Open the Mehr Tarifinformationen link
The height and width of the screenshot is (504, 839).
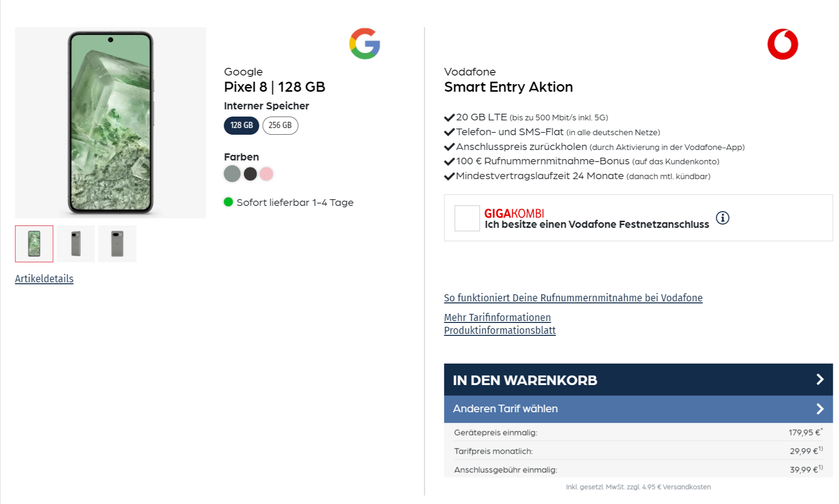pos(497,317)
